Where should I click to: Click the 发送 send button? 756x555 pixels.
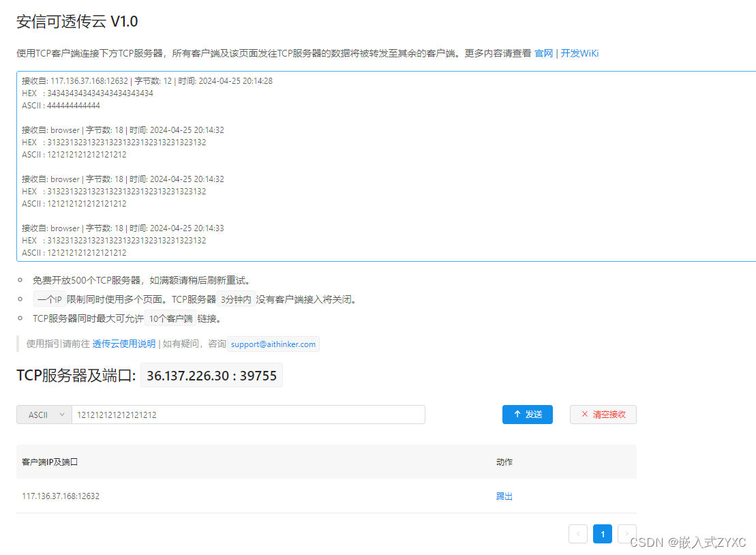pyautogui.click(x=528, y=415)
